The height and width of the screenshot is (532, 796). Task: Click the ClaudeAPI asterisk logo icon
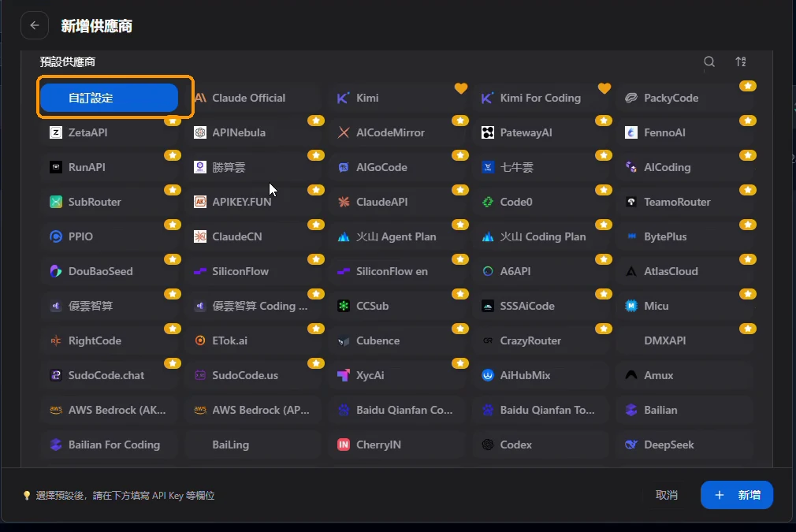click(x=344, y=202)
